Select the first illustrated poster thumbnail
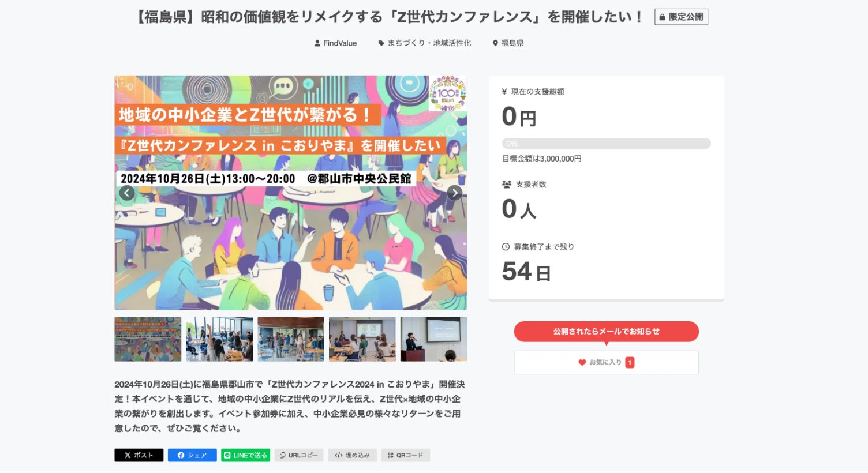 [148, 339]
